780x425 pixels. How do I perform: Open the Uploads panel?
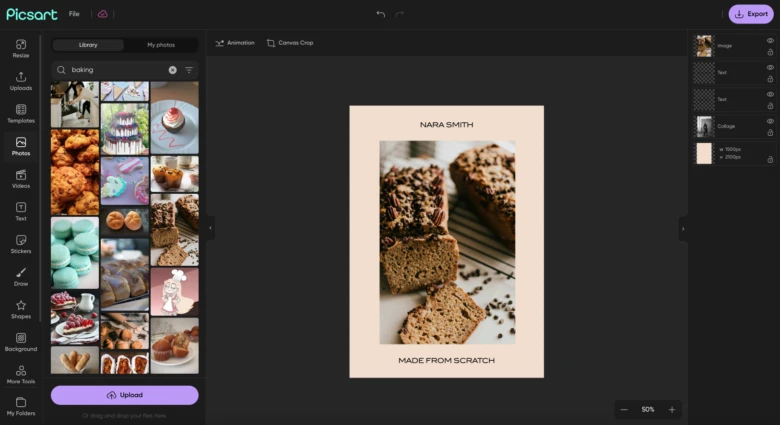[20, 80]
